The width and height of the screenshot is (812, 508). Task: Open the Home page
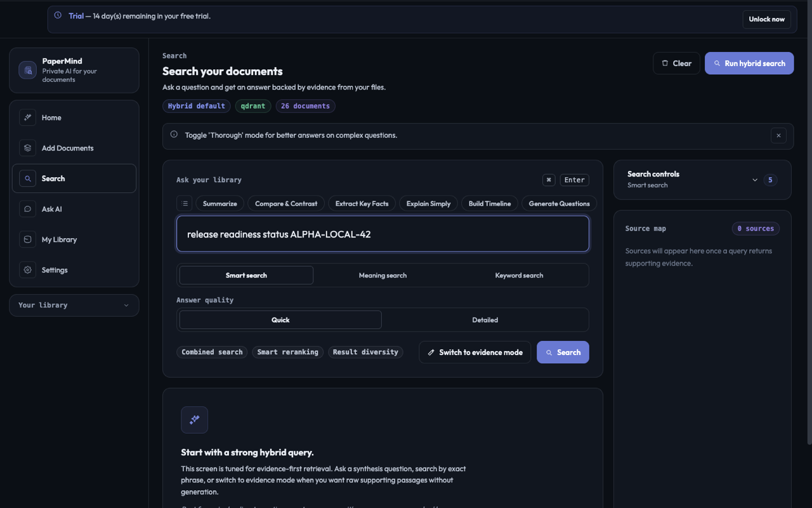[74, 117]
